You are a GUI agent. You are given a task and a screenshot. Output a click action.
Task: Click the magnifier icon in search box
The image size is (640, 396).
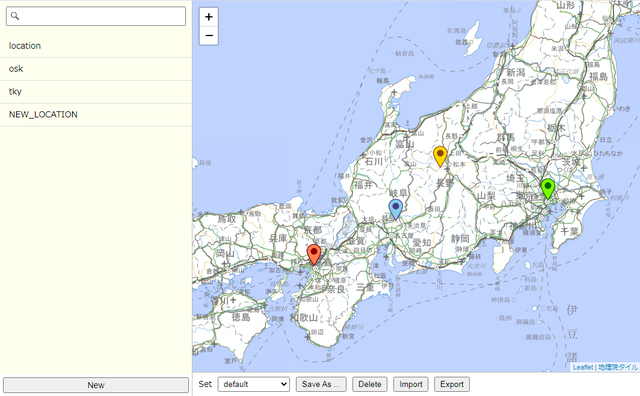tap(15, 16)
